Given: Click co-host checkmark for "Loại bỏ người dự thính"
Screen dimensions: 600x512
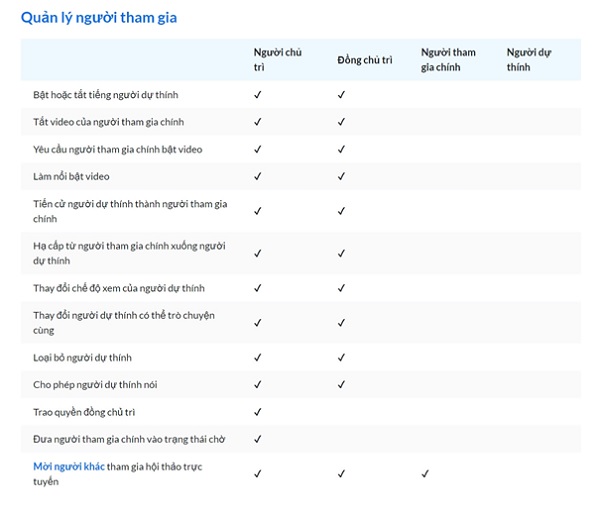Looking at the screenshot, I should click(x=341, y=357).
